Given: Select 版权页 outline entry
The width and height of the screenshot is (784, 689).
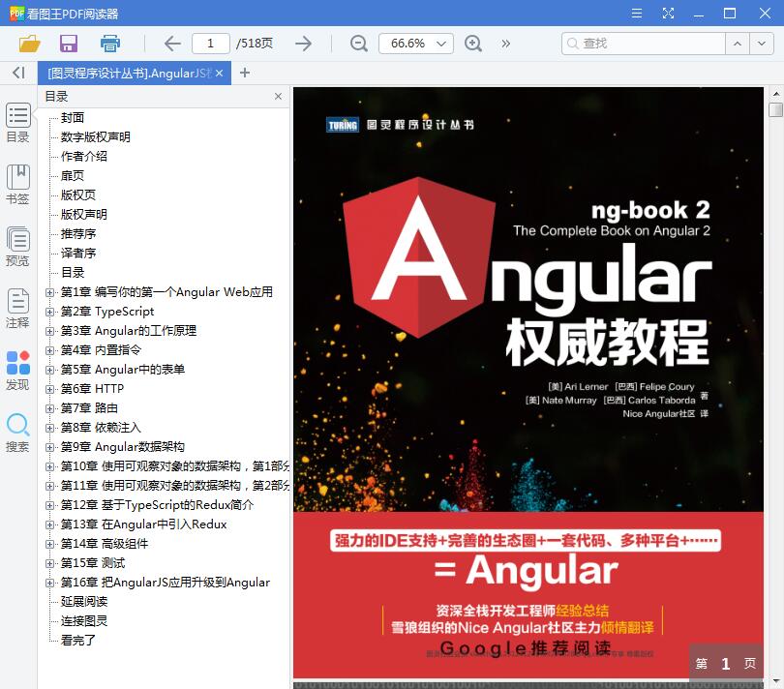Looking at the screenshot, I should pos(78,195).
